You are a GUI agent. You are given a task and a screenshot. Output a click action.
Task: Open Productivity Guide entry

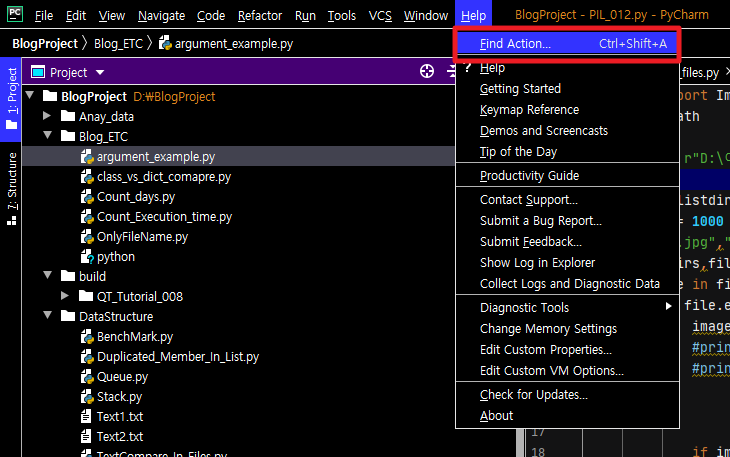tap(568, 175)
